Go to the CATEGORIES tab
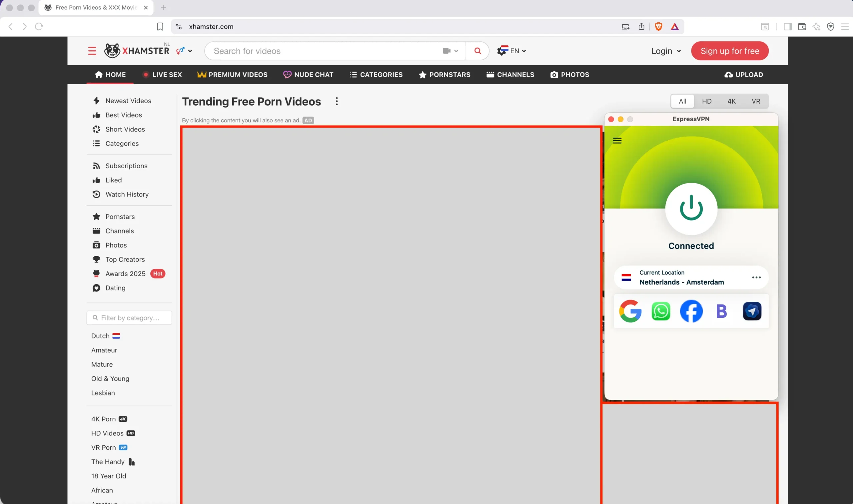The height and width of the screenshot is (504, 853). coord(376,74)
